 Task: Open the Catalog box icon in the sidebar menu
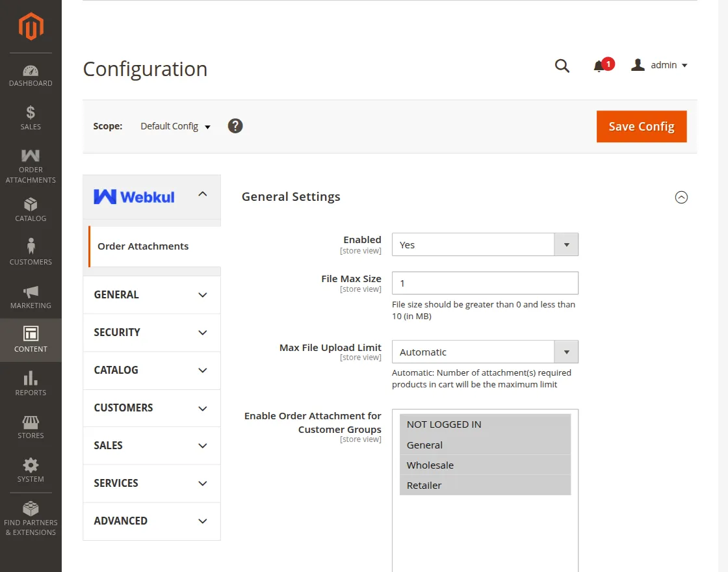coord(31,210)
